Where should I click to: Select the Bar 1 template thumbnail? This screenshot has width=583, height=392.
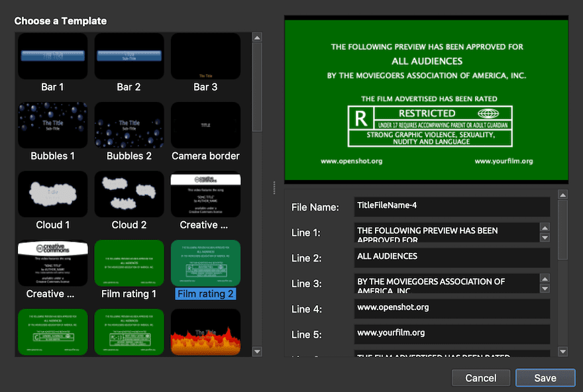[x=52, y=56]
